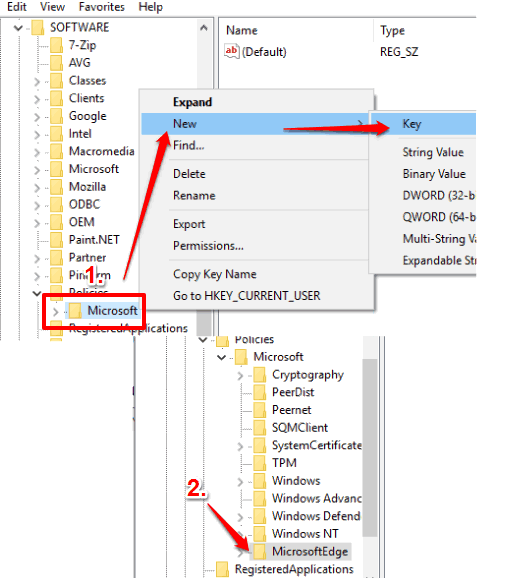Click the Paint.NET folder icon
This screenshot has width=506, height=578.
[56, 240]
